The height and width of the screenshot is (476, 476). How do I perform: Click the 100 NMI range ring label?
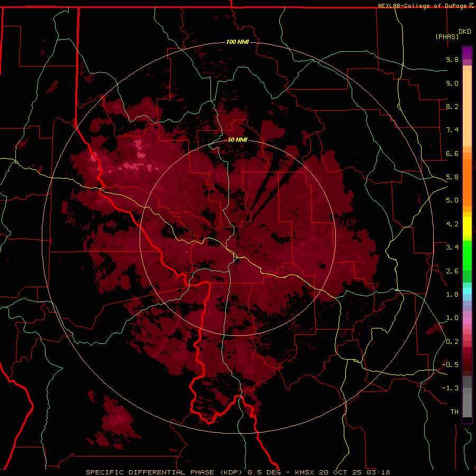click(x=237, y=42)
